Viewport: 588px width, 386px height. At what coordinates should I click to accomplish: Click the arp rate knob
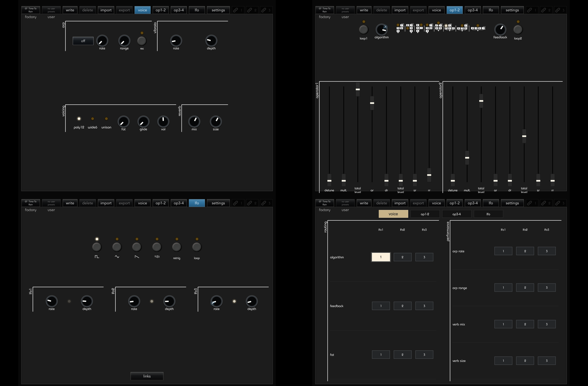tap(102, 41)
